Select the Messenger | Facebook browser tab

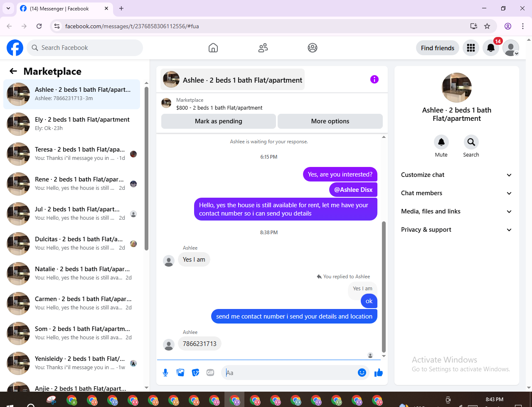point(65,8)
